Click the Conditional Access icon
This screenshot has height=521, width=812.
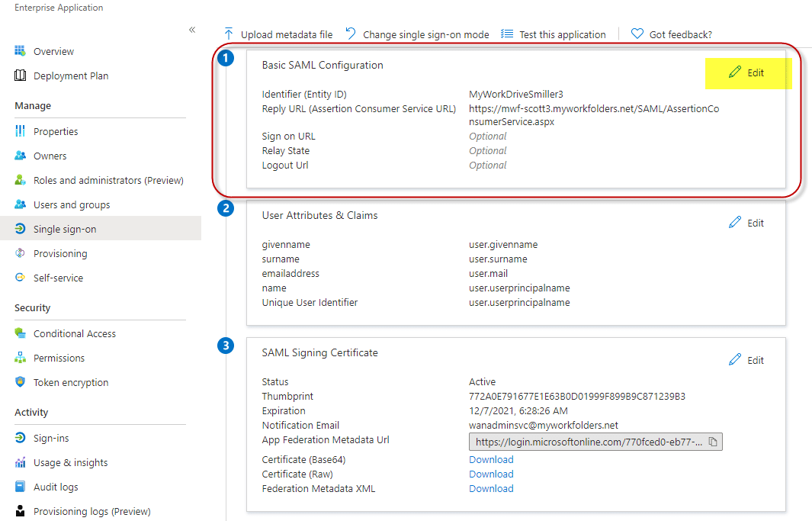21,333
